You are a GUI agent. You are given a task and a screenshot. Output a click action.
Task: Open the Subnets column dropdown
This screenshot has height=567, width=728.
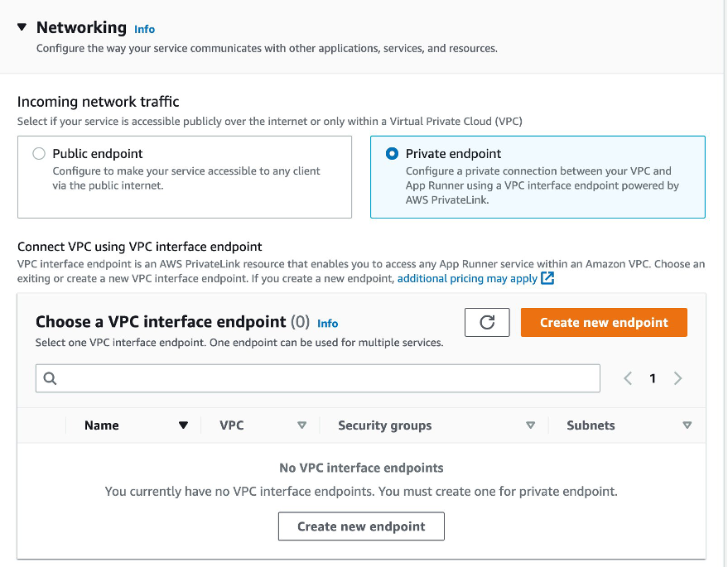(x=687, y=425)
